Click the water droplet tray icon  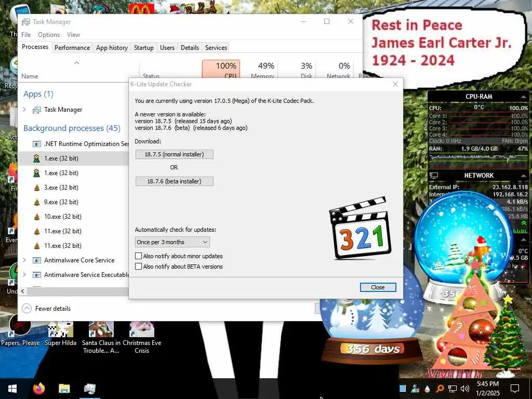[427, 389]
